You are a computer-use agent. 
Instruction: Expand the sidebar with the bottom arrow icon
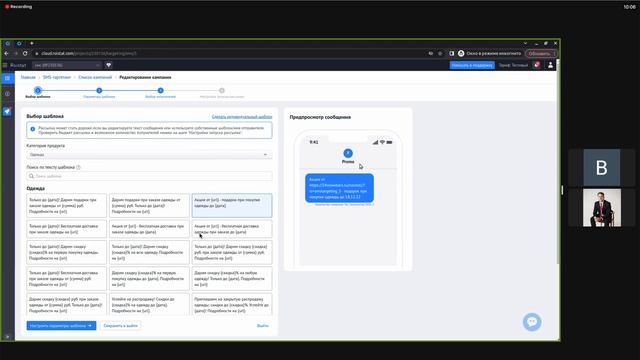[x=7, y=337]
